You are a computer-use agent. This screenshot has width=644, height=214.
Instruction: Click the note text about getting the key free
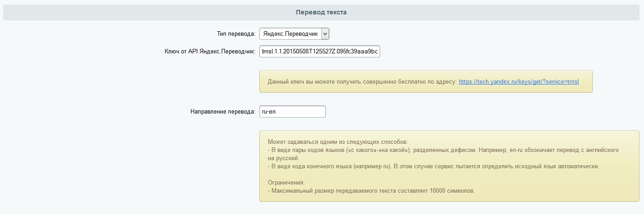pyautogui.click(x=362, y=82)
